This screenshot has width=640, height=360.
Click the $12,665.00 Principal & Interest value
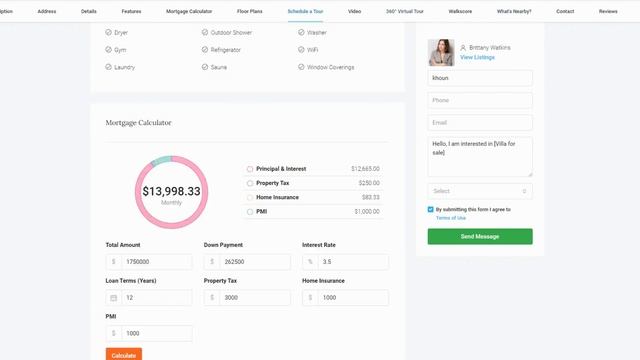tap(365, 169)
